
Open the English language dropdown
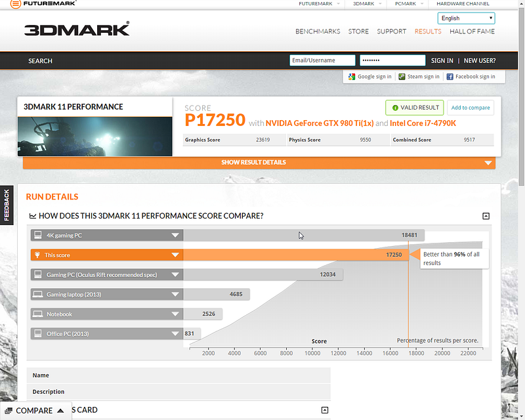click(466, 18)
